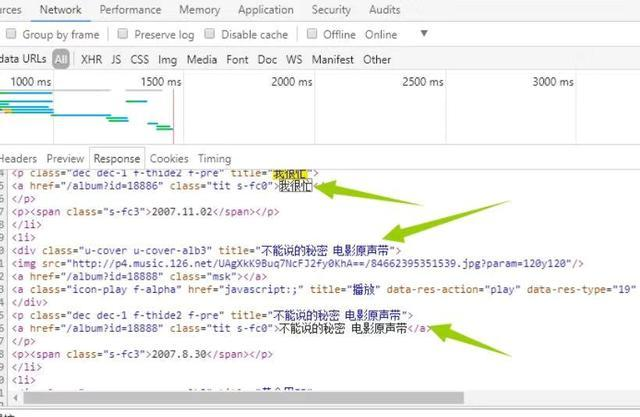Click the 1000 ms timeline marker

31,82
